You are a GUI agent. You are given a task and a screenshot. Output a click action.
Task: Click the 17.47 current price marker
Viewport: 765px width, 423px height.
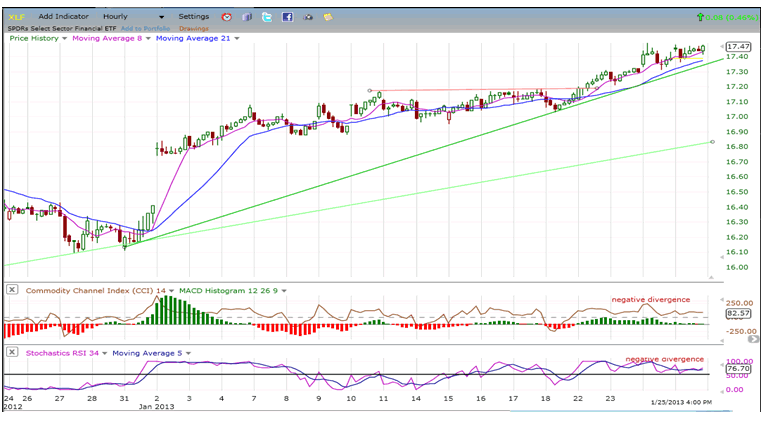tap(739, 47)
